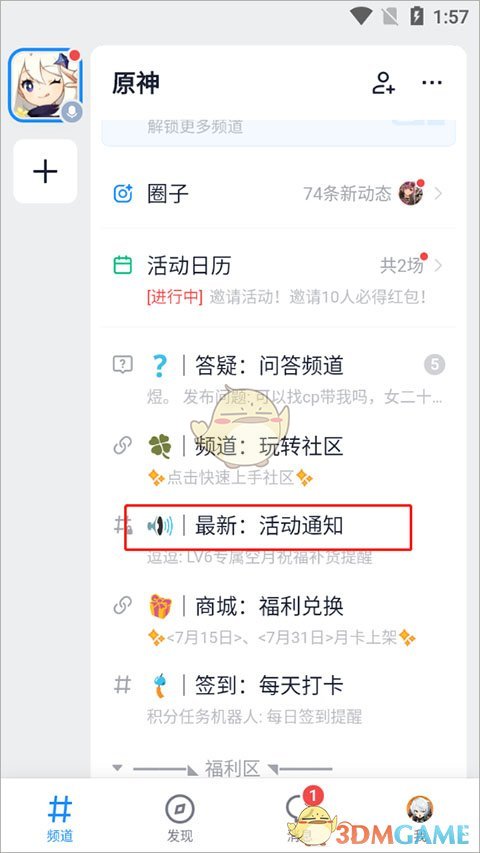Viewport: 480px width, 853px height.
Task: Select the 原神 server avatar in sidebar
Action: coord(46,85)
